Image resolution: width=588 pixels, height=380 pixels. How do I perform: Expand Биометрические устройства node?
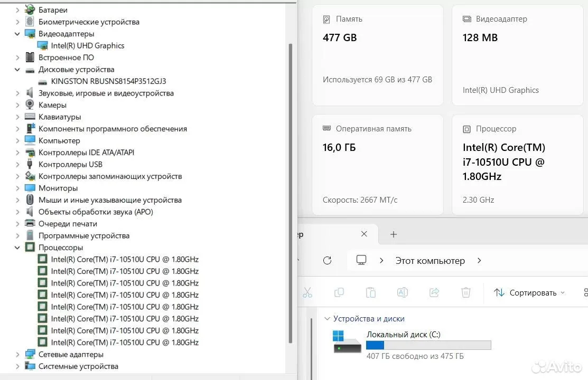click(x=17, y=22)
